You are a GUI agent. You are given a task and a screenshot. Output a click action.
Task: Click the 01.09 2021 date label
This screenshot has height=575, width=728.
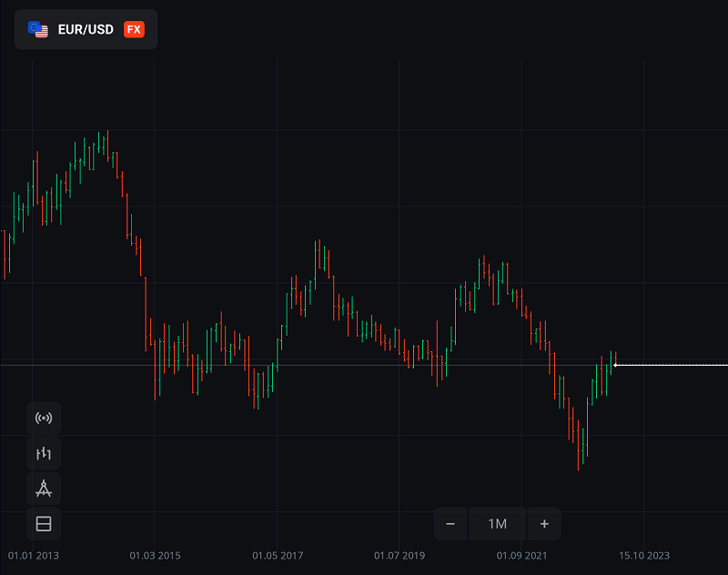(521, 556)
